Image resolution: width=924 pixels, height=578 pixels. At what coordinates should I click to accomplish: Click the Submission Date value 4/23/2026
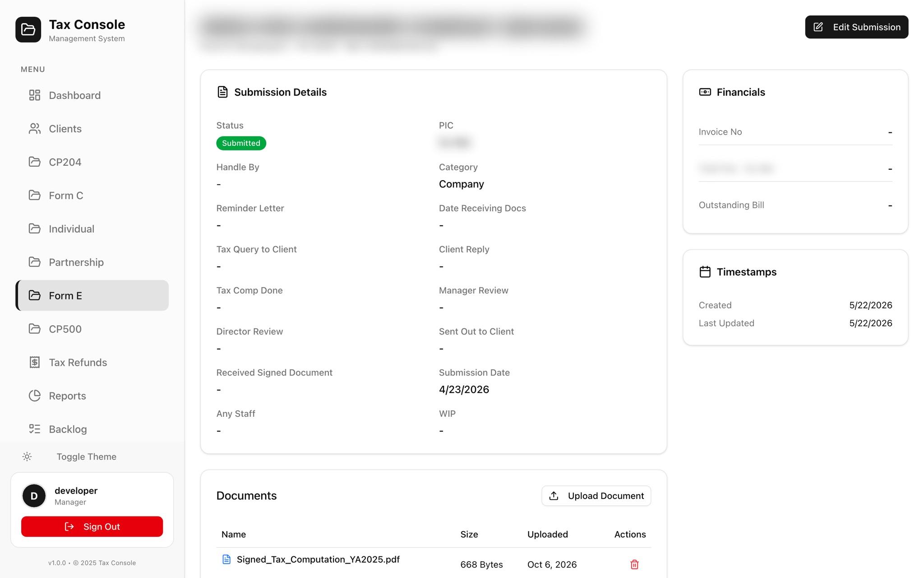(464, 389)
